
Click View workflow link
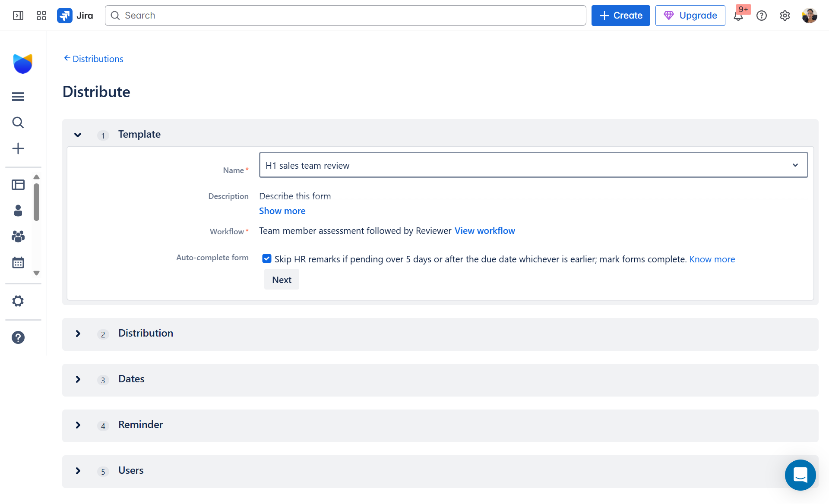point(484,231)
